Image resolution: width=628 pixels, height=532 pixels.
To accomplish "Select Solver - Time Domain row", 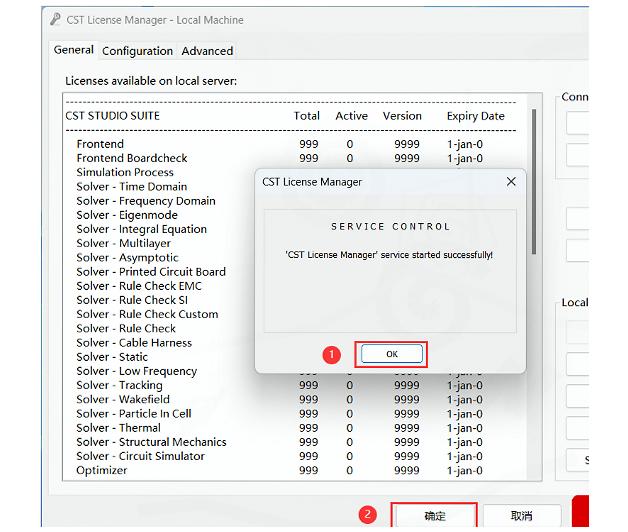I will (x=132, y=187).
